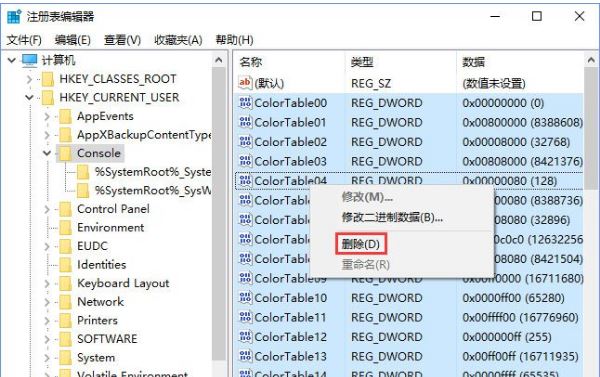
Task: Click the EUDC folder icon
Action: 65,246
